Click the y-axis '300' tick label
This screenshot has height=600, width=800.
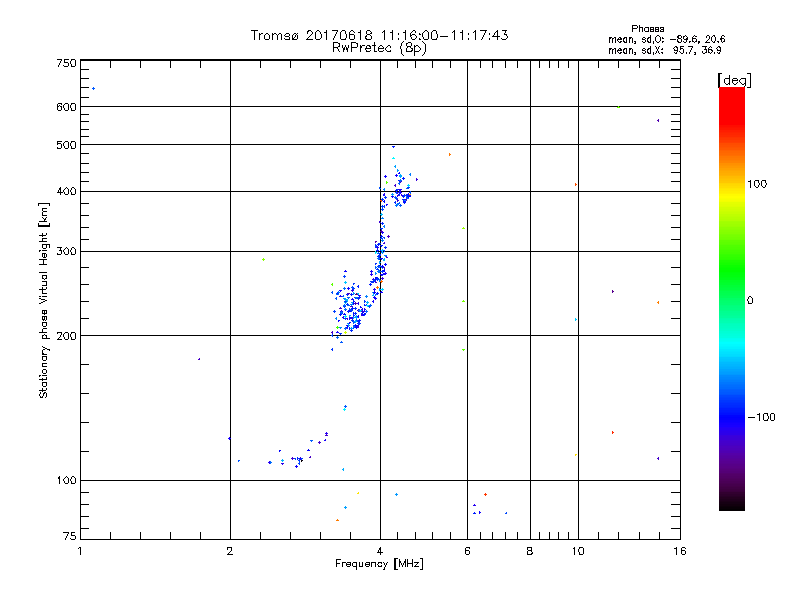point(66,251)
